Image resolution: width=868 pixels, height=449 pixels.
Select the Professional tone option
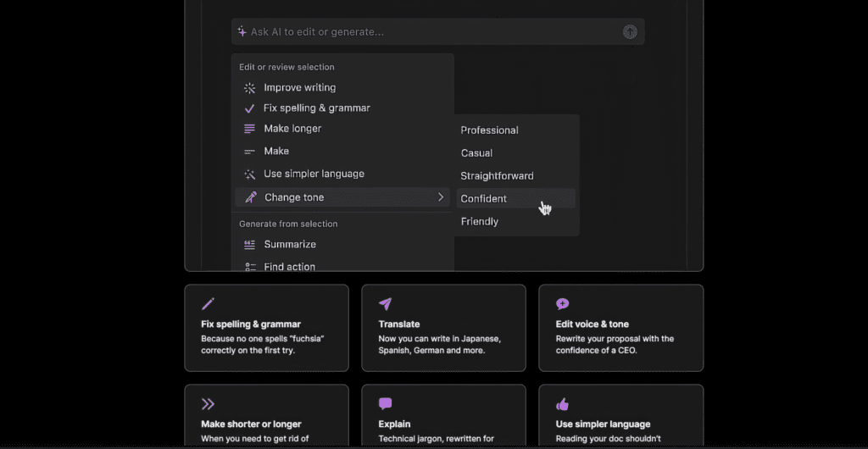[x=489, y=130]
